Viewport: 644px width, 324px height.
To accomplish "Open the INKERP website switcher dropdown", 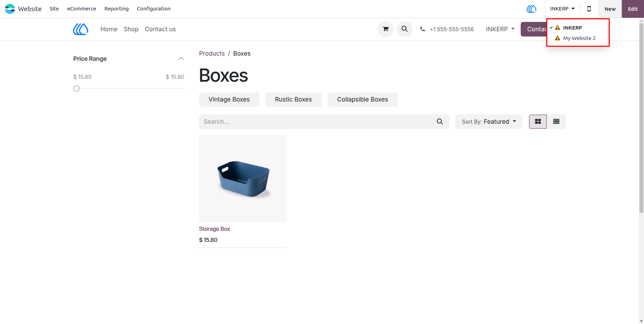I will pos(562,9).
